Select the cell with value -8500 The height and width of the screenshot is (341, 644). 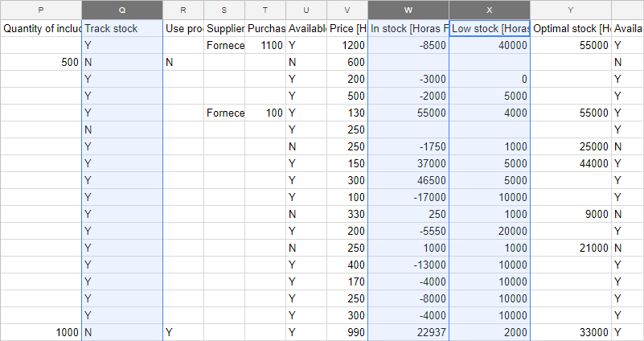tap(408, 46)
